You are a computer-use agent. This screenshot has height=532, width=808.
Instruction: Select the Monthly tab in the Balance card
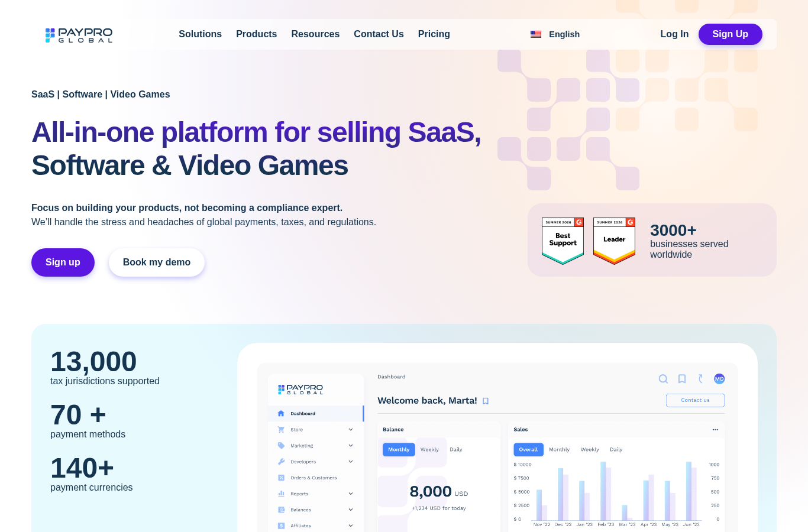click(399, 450)
